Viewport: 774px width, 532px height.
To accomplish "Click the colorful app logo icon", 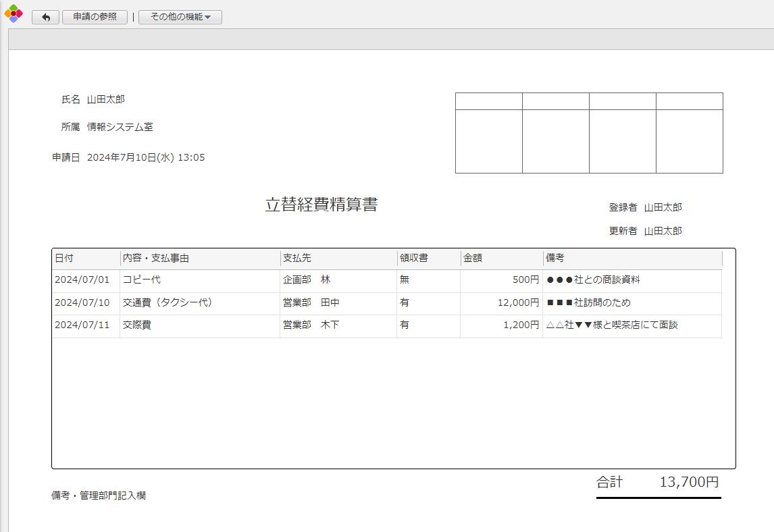I will 14,14.
